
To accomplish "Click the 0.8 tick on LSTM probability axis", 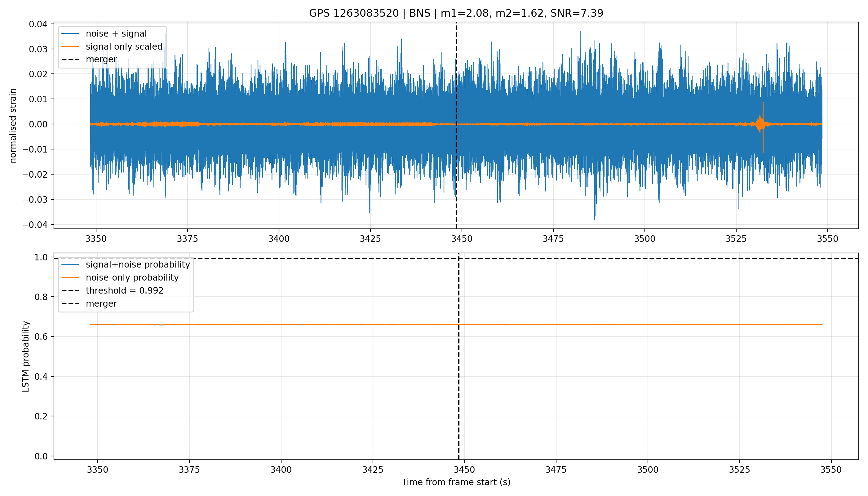I will 41,297.
